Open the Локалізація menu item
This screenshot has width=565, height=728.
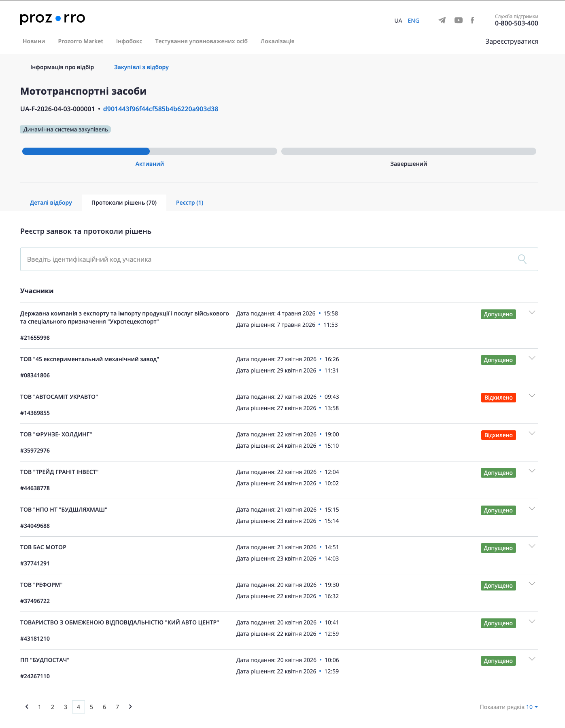click(x=278, y=41)
